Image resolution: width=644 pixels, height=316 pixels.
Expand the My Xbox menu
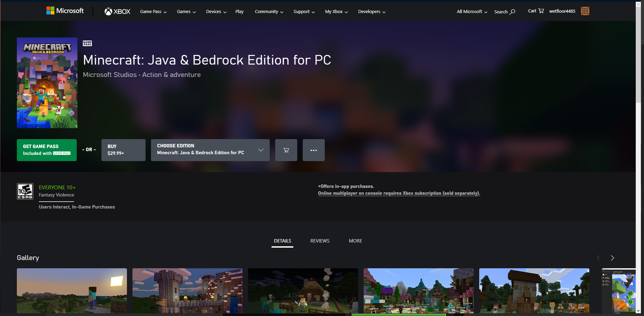pyautogui.click(x=336, y=12)
